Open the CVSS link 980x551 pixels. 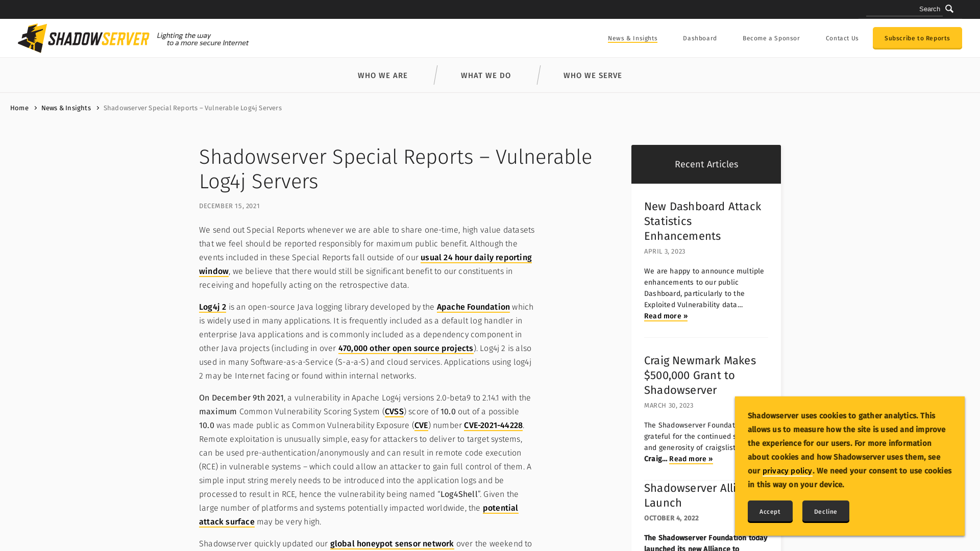394,412
